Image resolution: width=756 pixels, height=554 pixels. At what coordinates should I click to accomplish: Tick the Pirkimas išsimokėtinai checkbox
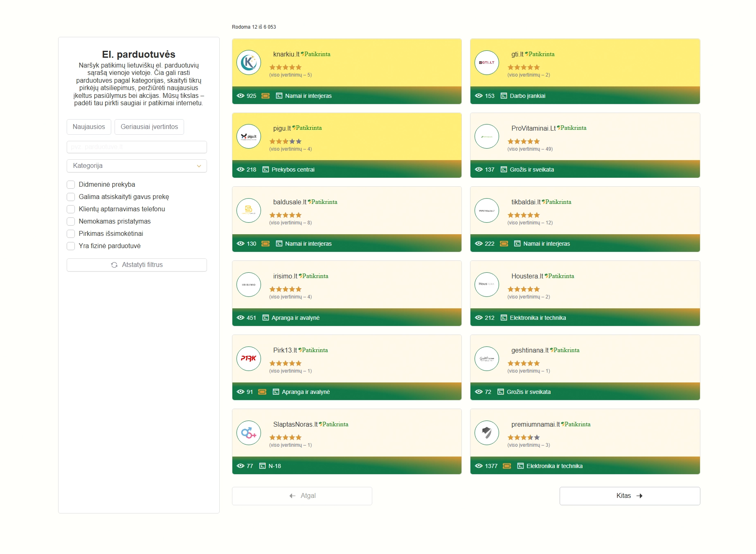coord(71,234)
